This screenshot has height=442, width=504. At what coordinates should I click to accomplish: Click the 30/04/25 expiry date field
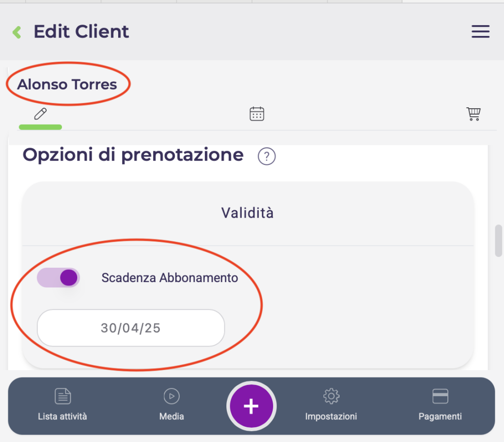(x=131, y=328)
